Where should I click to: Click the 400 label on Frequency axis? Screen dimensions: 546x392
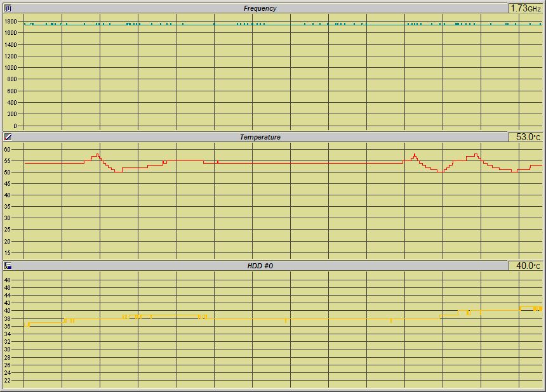click(x=12, y=102)
